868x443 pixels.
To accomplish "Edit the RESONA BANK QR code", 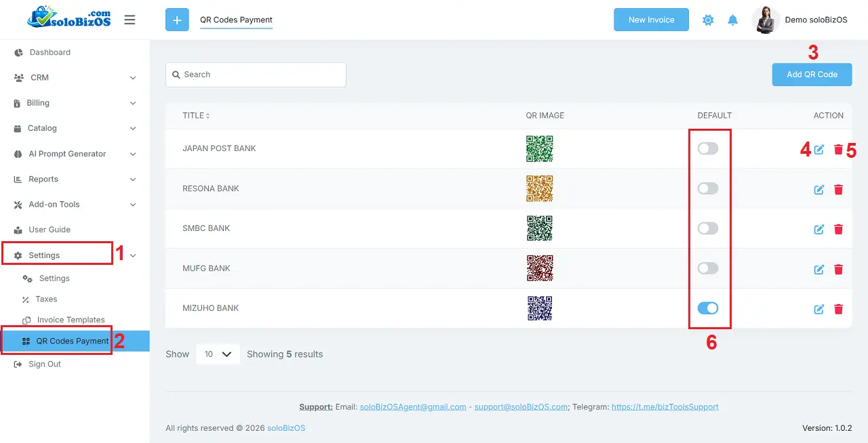I will [x=819, y=190].
